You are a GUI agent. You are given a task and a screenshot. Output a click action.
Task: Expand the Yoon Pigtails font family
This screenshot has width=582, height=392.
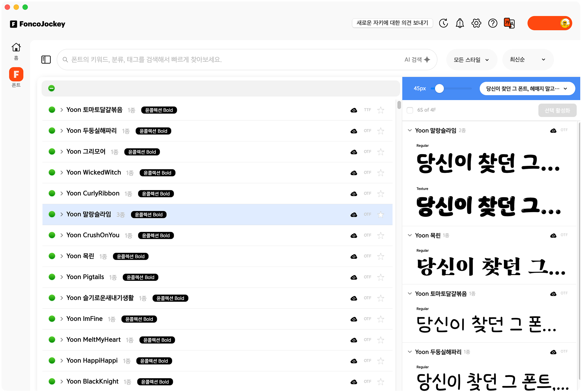tap(62, 277)
